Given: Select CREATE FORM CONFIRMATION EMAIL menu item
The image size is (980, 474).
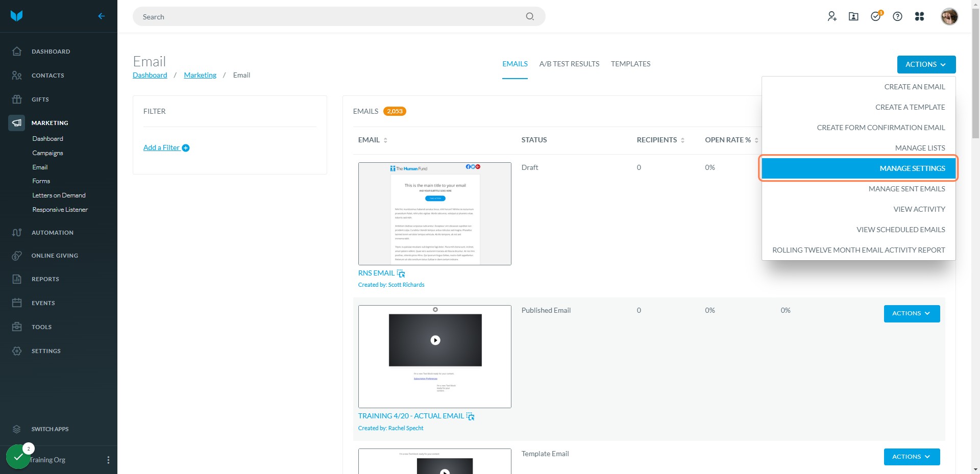Looking at the screenshot, I should point(859,128).
